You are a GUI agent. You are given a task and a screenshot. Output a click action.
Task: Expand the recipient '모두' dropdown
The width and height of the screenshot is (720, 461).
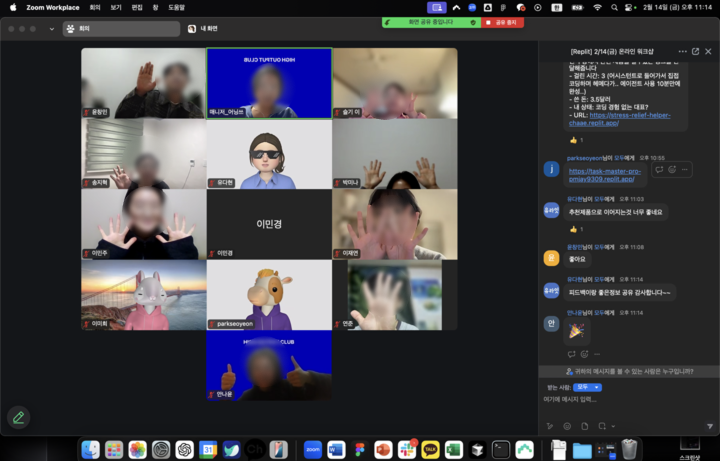coord(587,387)
